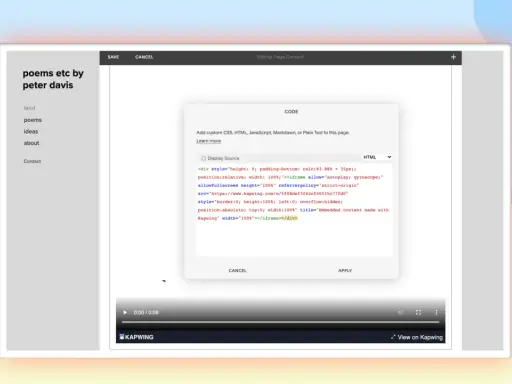Viewport: 512px width, 384px height.
Task: Mute the video with the volume icon
Action: pos(401,312)
